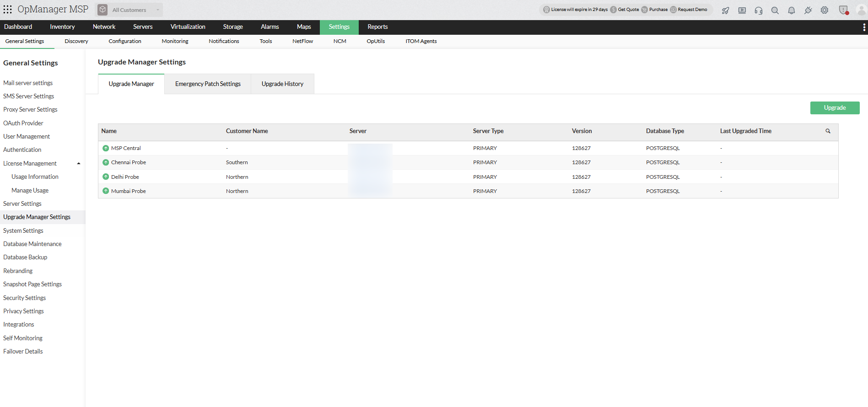This screenshot has height=407, width=868.
Task: Click the Mumbai Probe row name
Action: [129, 191]
